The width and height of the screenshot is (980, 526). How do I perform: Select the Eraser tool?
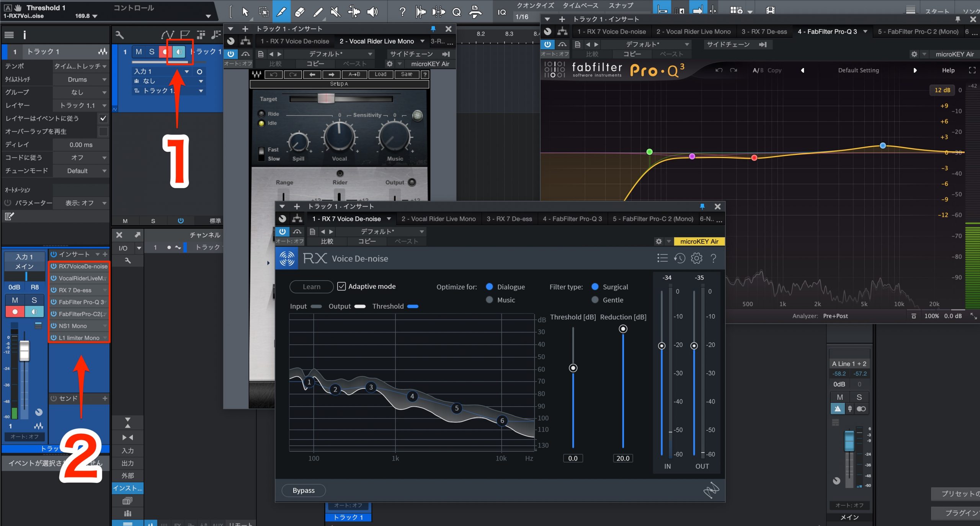(299, 12)
